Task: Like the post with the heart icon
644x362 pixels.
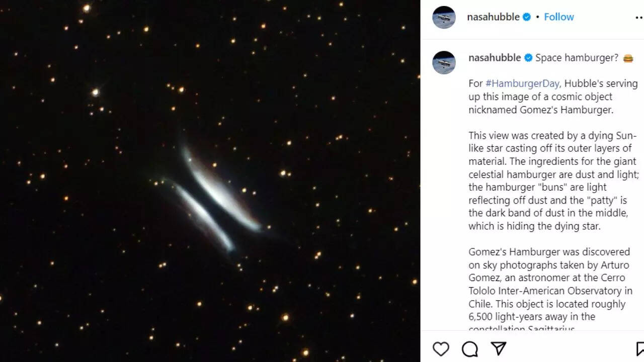Action: pos(441,348)
